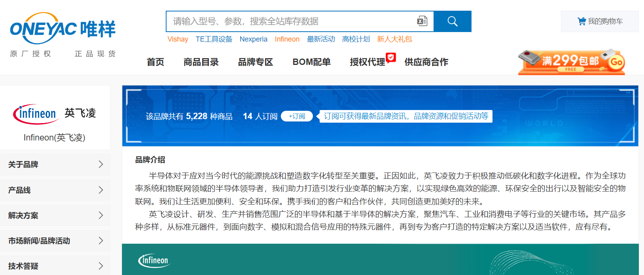This screenshot has height=275, width=644.
Task: Go to the BOM配单 page
Action: (x=311, y=62)
